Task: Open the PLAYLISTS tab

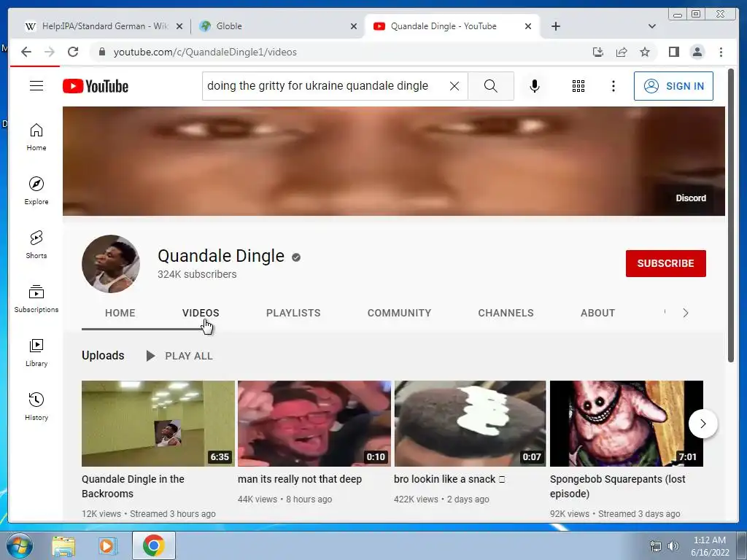Action: tap(293, 313)
